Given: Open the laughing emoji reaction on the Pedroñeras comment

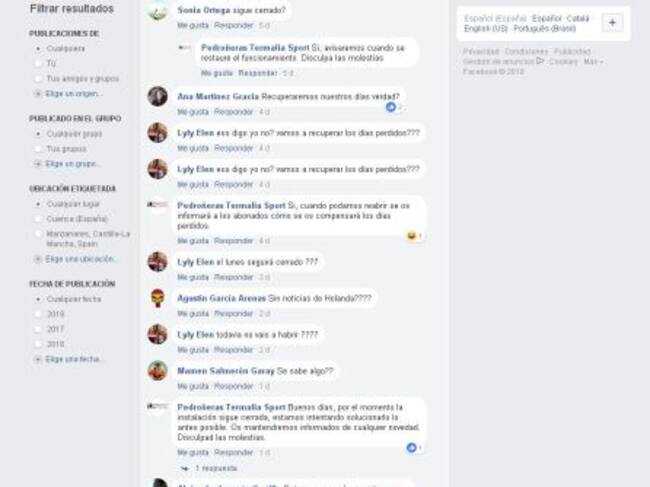Looking at the screenshot, I should point(412,236).
